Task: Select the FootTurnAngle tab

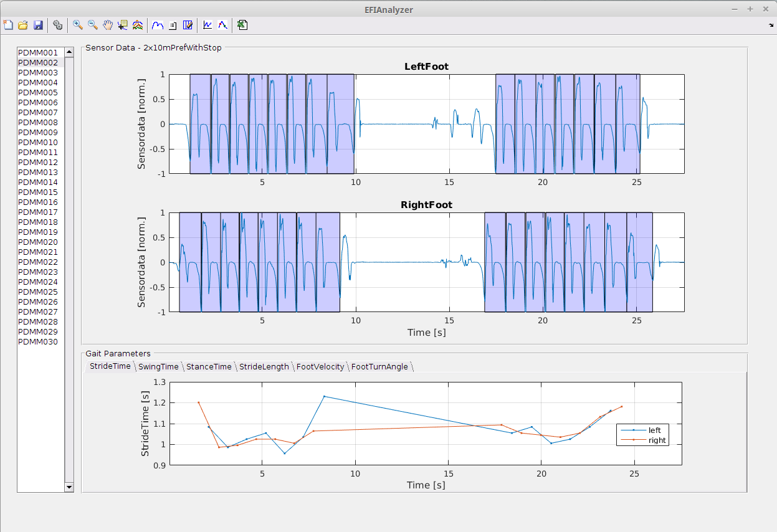Action: pos(379,366)
